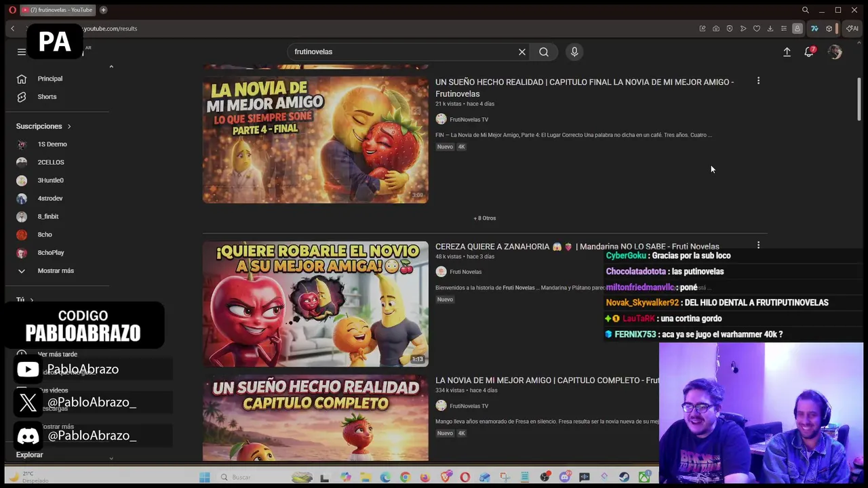868x488 pixels.
Task: Open the Opera downloads icon
Action: pos(770,28)
